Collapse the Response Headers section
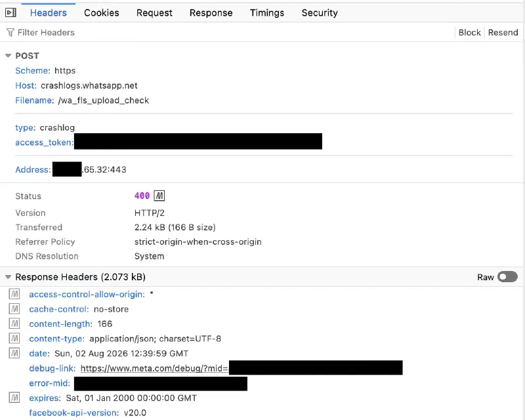Image resolution: width=525 pixels, height=420 pixels. pos(9,277)
